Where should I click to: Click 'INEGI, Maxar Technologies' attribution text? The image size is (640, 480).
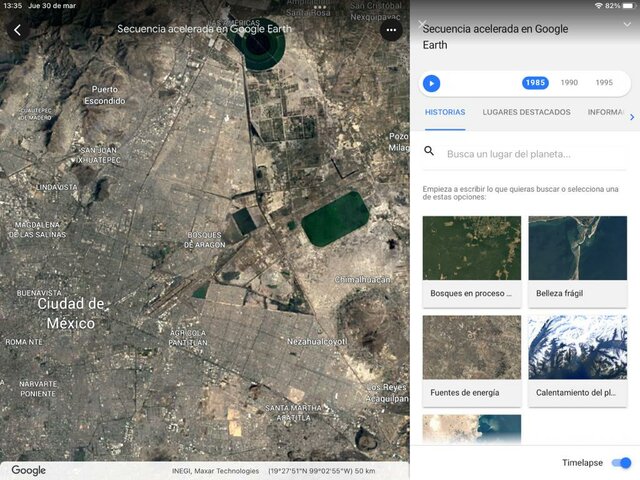point(216,471)
